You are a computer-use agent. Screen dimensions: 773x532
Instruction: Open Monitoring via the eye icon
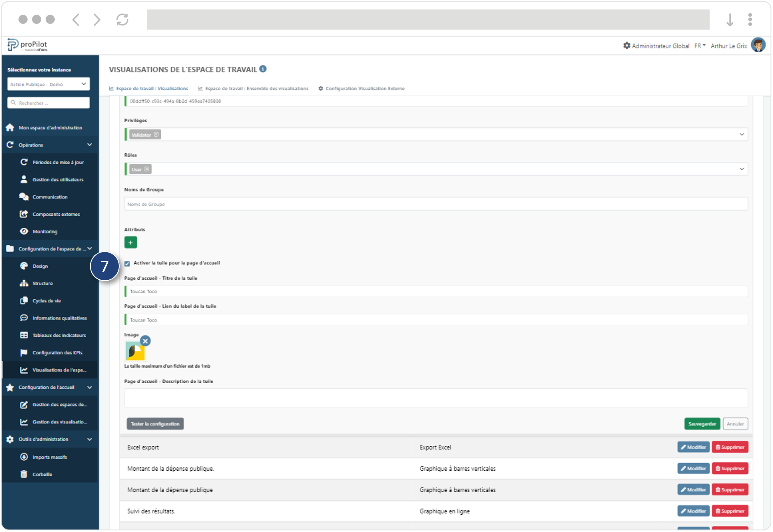coord(24,231)
